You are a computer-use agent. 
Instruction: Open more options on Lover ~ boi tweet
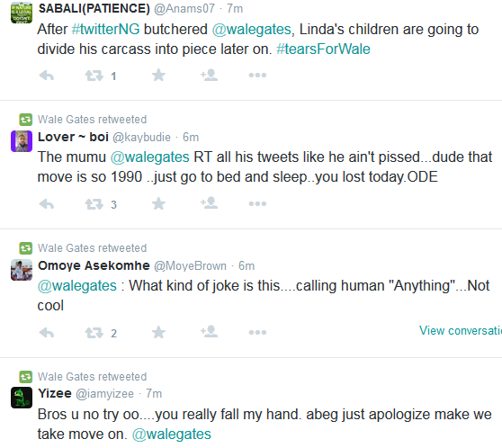pyautogui.click(x=257, y=203)
